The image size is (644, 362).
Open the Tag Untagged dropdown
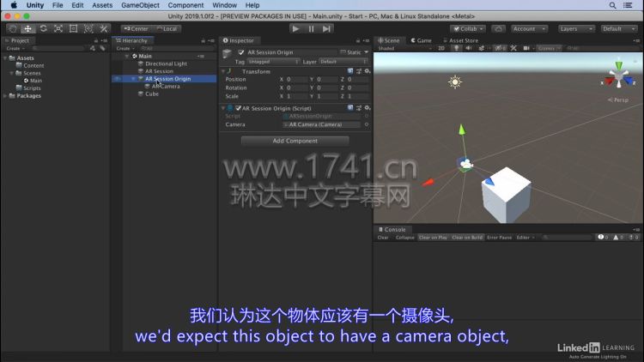[x=274, y=62]
